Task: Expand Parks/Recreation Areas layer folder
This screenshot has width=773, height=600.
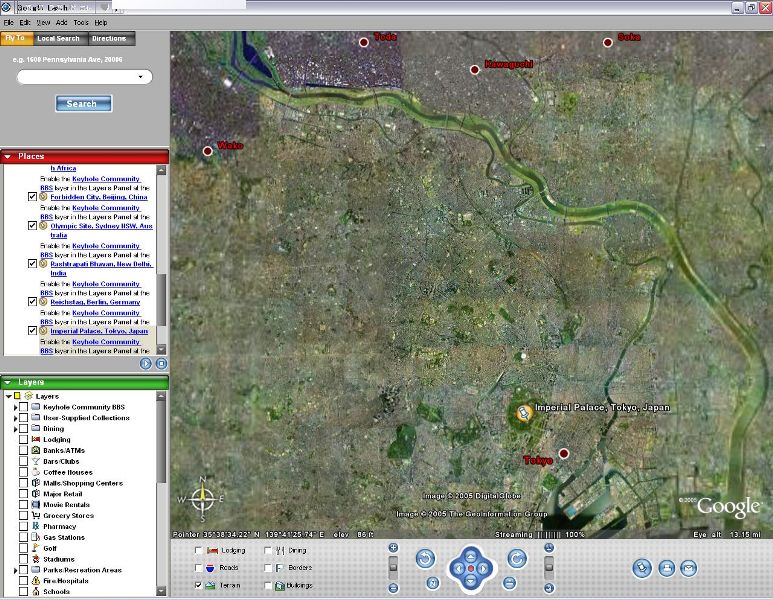Action: [15, 570]
